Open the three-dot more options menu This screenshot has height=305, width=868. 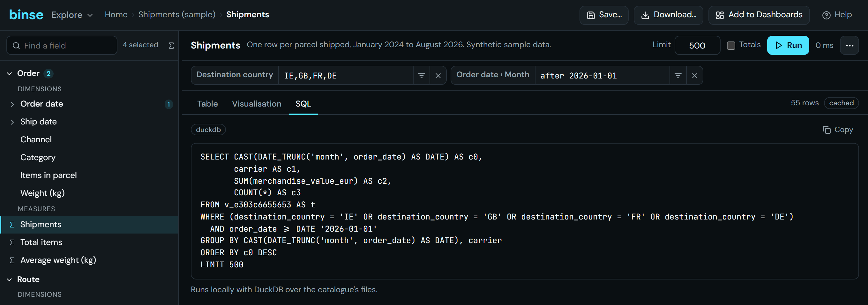pos(849,45)
